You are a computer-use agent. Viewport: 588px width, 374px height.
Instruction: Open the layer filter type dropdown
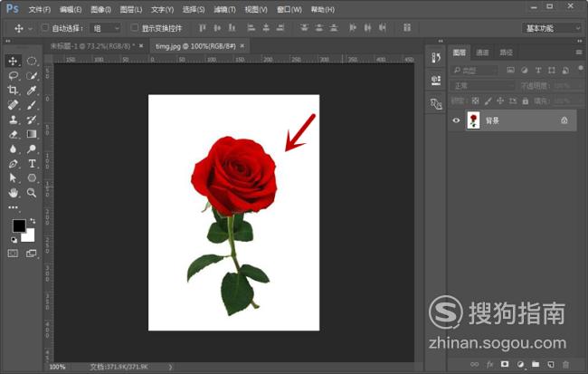474,71
